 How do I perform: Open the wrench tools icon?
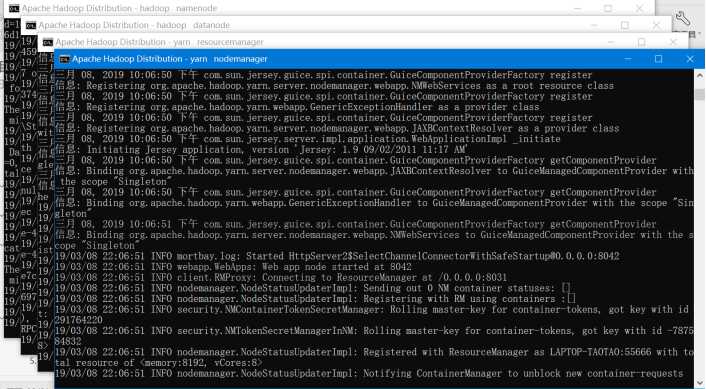683,18
